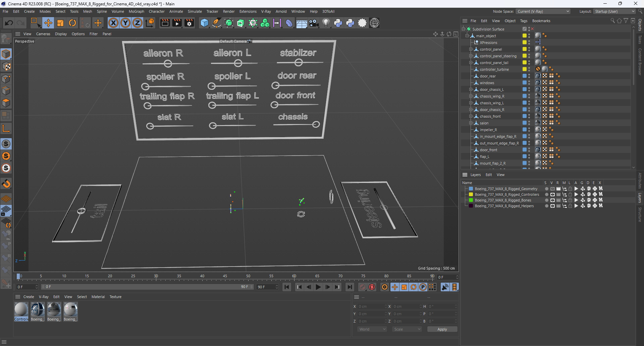Click the X position input field
The image size is (644, 346).
pos(372,306)
